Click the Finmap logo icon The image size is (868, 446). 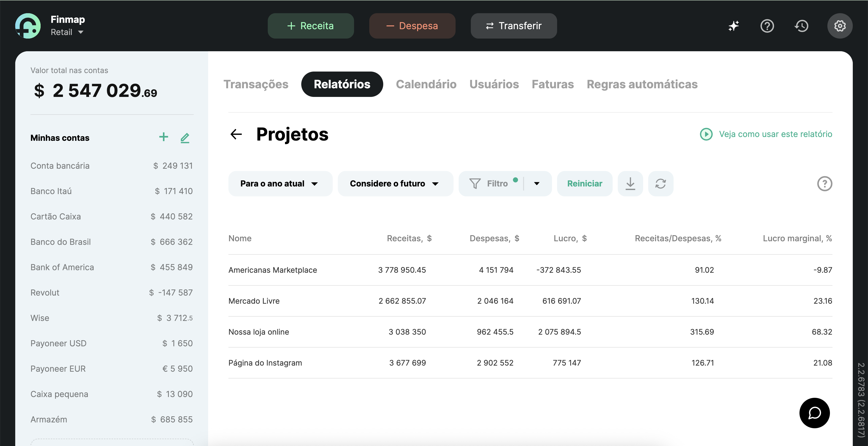[28, 26]
